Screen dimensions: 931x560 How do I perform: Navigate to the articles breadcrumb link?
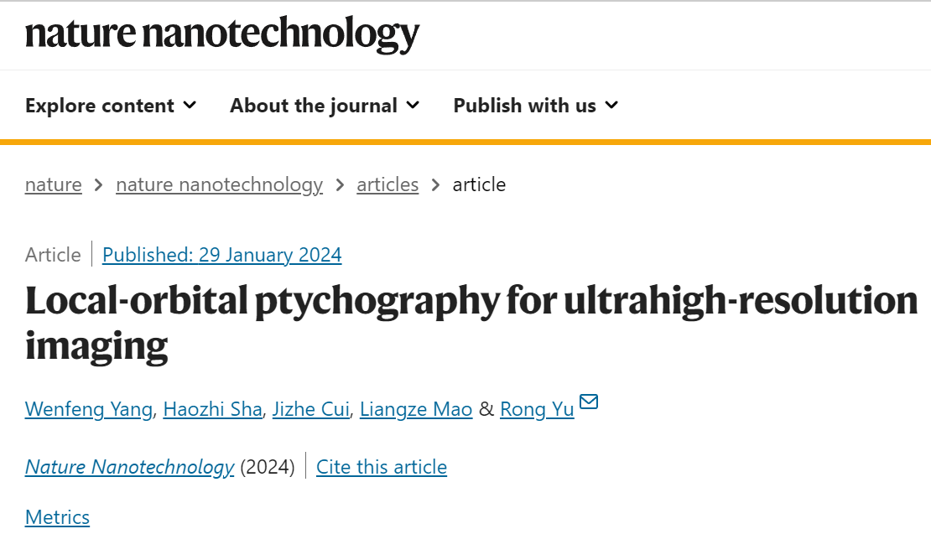[x=387, y=184]
